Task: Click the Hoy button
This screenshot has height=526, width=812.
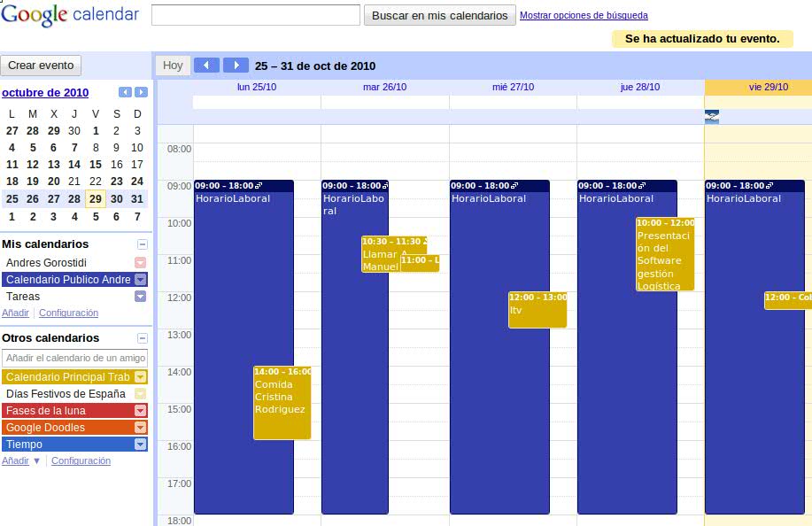Action: (x=173, y=66)
